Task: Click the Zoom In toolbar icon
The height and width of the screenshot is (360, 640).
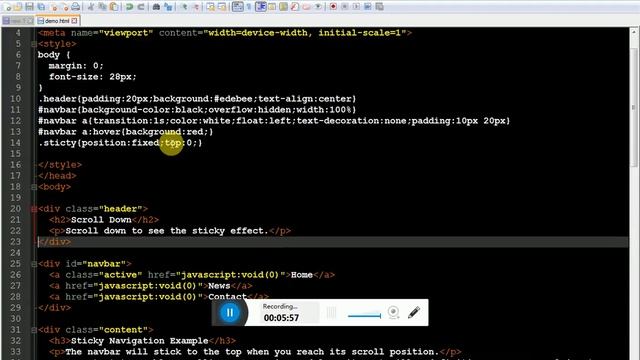Action: (184, 7)
